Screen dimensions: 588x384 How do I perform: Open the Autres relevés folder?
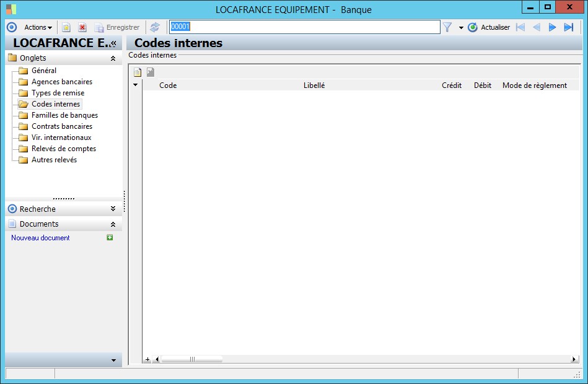point(54,160)
